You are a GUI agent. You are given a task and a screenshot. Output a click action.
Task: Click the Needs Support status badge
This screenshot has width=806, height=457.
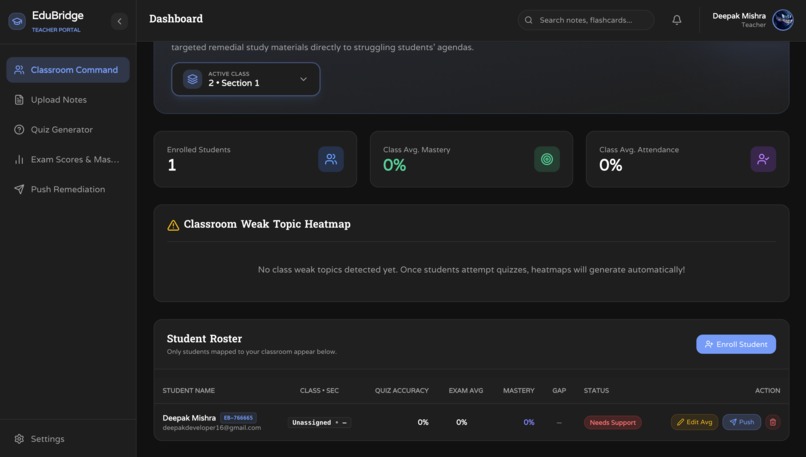tap(612, 423)
